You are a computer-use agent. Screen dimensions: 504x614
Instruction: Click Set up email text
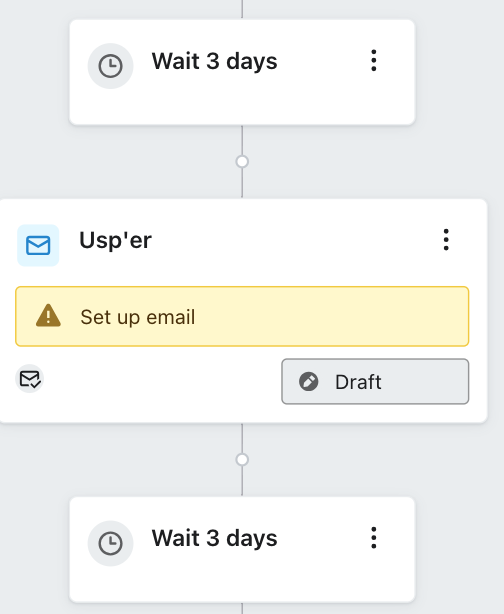coord(137,317)
